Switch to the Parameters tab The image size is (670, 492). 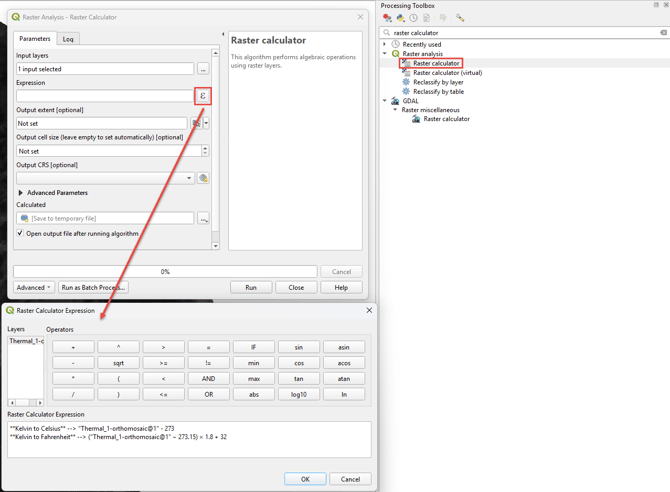pyautogui.click(x=35, y=38)
